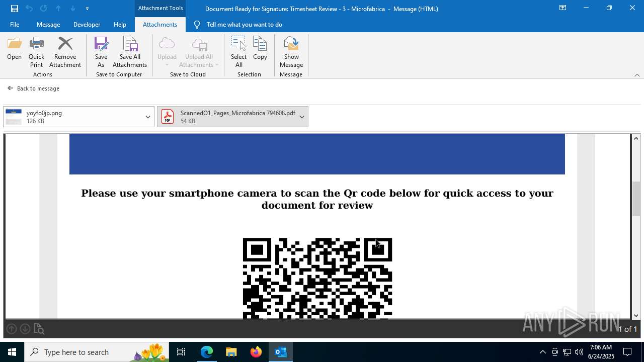Open the File menu
Image resolution: width=644 pixels, height=362 pixels.
click(15, 25)
